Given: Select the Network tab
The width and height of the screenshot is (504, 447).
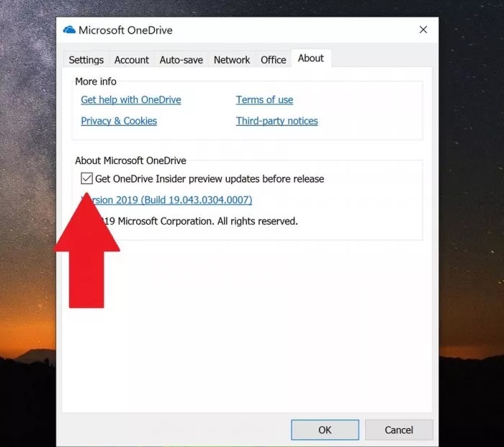Looking at the screenshot, I should (x=232, y=60).
